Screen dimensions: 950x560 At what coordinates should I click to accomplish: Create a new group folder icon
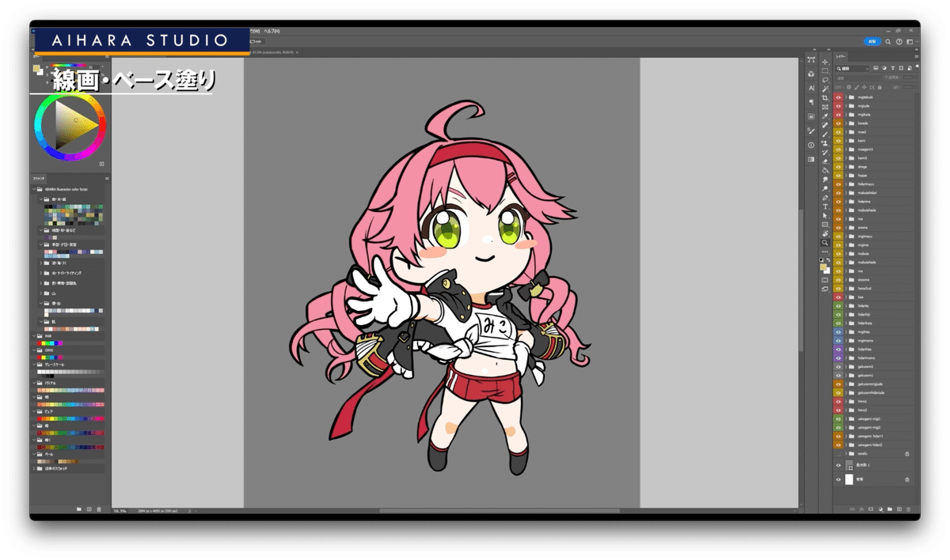tap(890, 509)
